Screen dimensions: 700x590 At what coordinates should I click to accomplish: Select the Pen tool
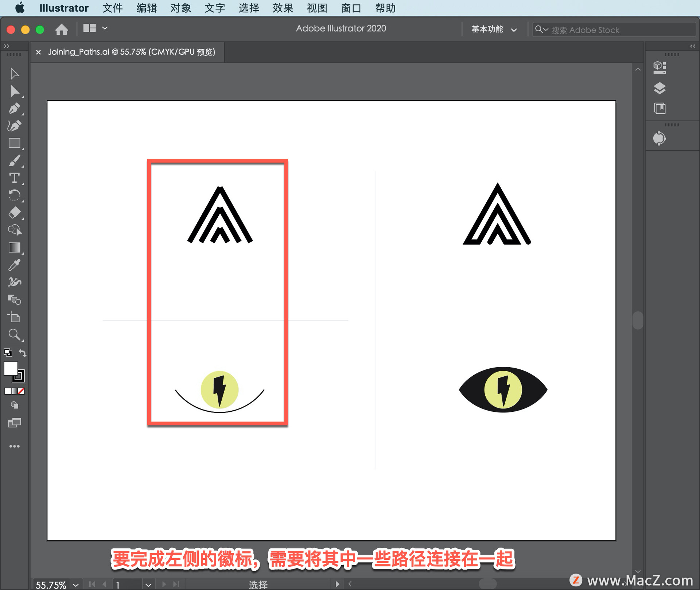click(x=14, y=108)
